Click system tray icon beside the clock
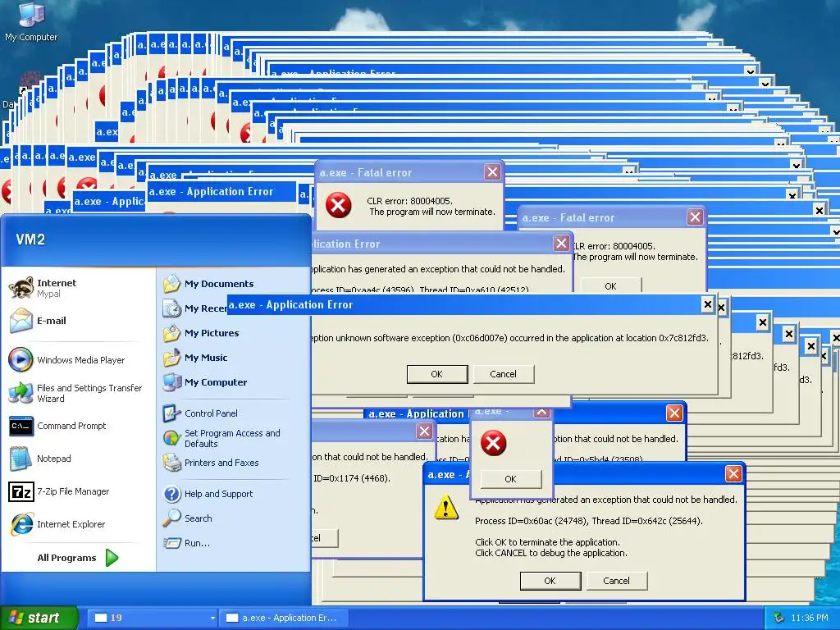The width and height of the screenshot is (840, 630). [778, 618]
